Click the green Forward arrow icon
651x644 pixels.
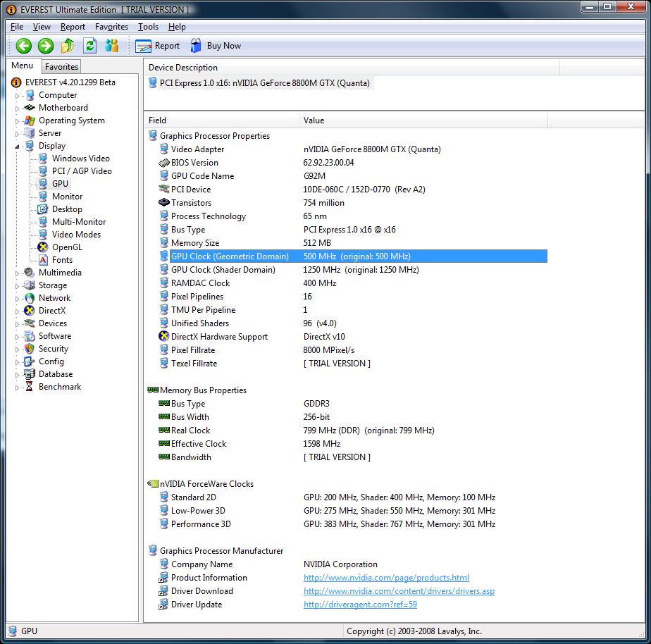click(x=46, y=46)
